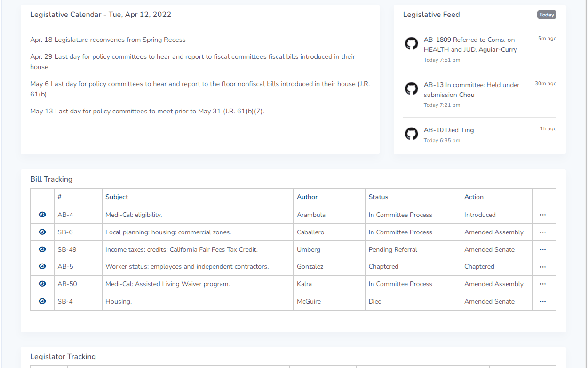Sort bills by the Status column header

point(378,197)
